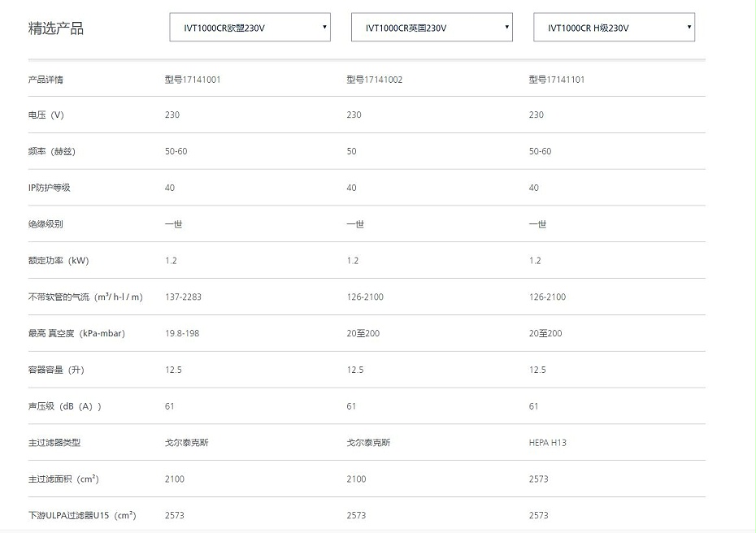Click the 容器容量 (升) row label
The image size is (756, 533).
(56, 370)
